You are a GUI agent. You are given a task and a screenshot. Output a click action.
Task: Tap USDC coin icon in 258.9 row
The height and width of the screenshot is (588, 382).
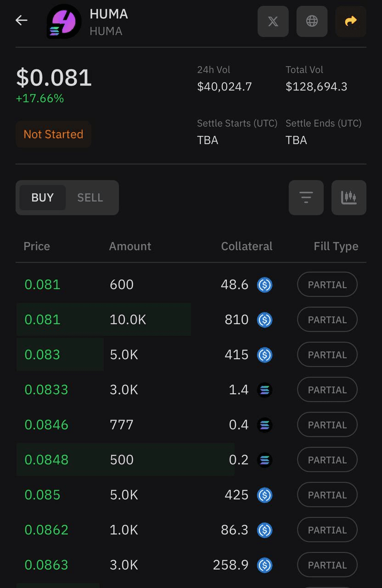click(x=264, y=565)
